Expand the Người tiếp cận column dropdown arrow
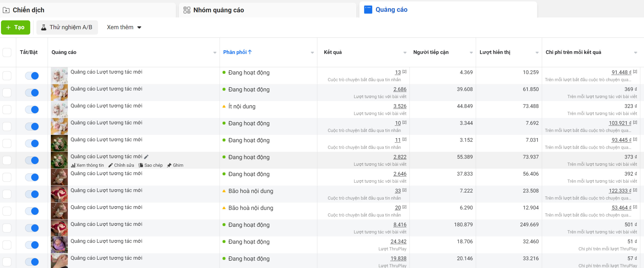The width and height of the screenshot is (644, 268). click(x=471, y=52)
